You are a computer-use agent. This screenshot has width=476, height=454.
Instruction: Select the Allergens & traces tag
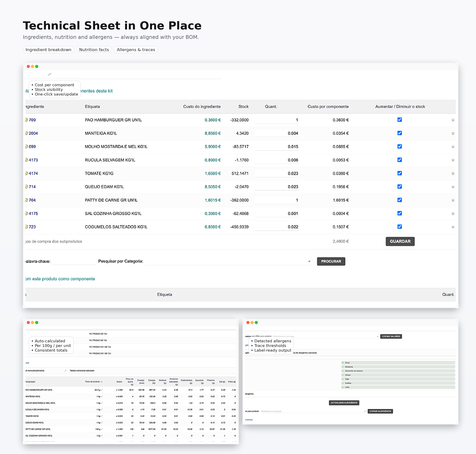(x=136, y=50)
